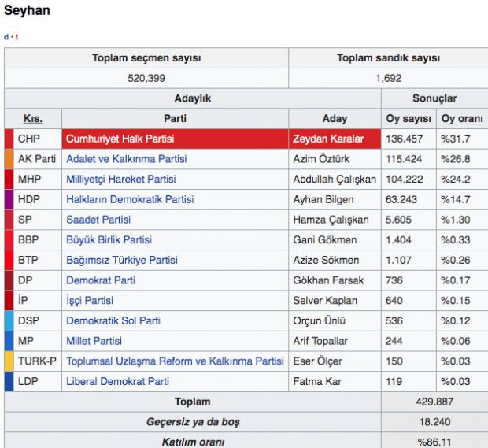This screenshot has width=488, height=448.
Task: Click candidate name Eser Ölçer
Action: click(x=317, y=361)
